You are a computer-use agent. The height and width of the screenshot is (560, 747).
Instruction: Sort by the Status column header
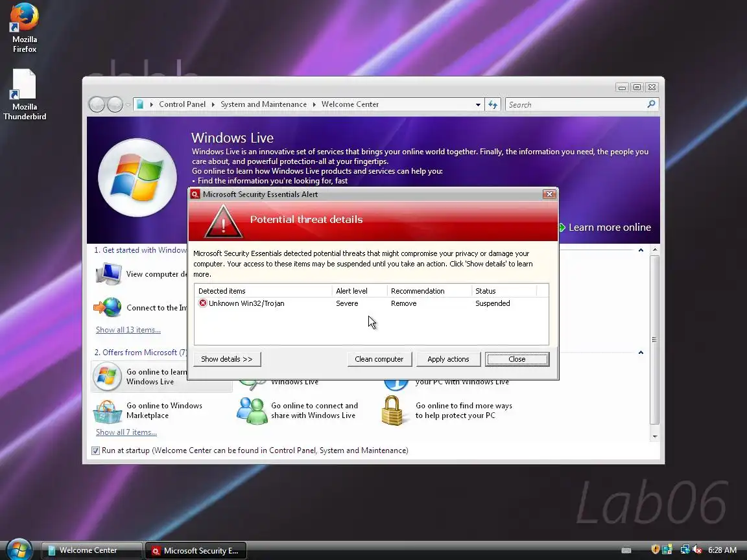(504, 291)
